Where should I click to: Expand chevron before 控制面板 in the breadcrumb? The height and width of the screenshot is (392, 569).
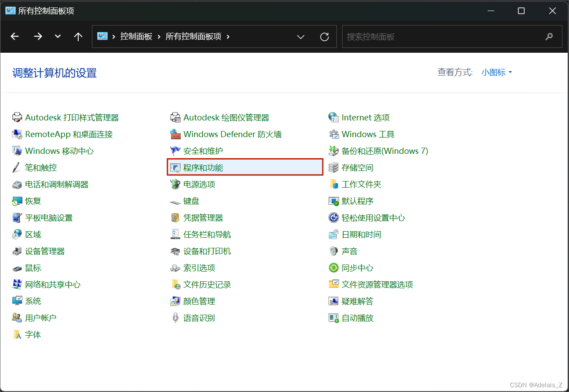coord(114,36)
